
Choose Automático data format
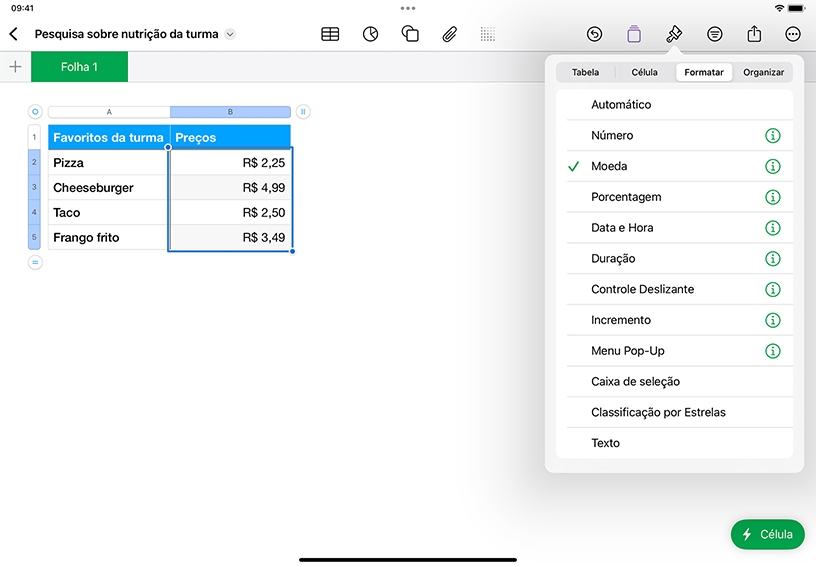point(674,105)
